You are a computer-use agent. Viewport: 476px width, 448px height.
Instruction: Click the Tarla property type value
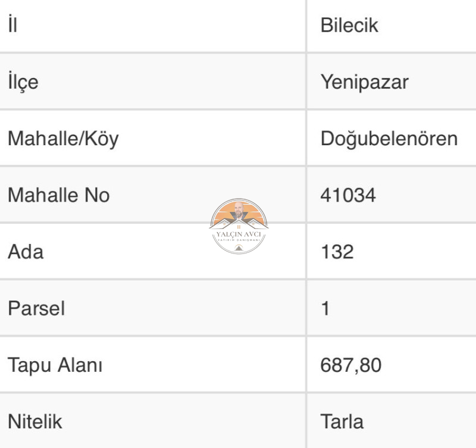point(342,421)
